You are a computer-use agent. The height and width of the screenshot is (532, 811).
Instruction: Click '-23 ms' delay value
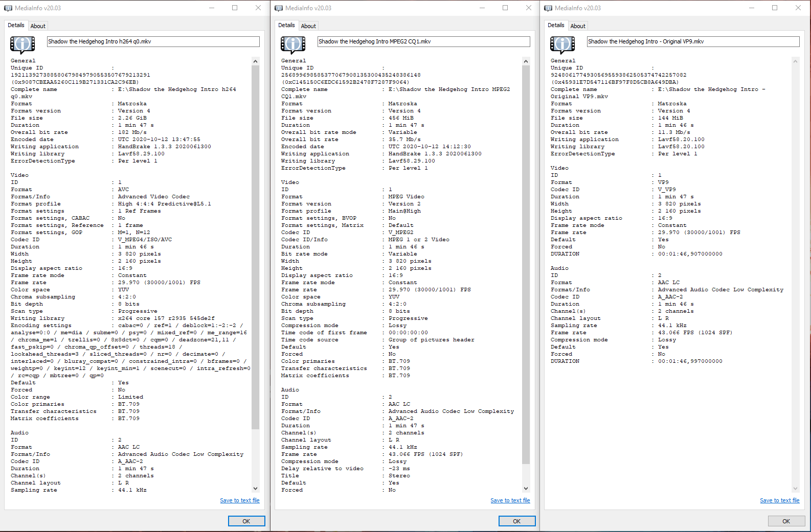pyautogui.click(x=399, y=469)
